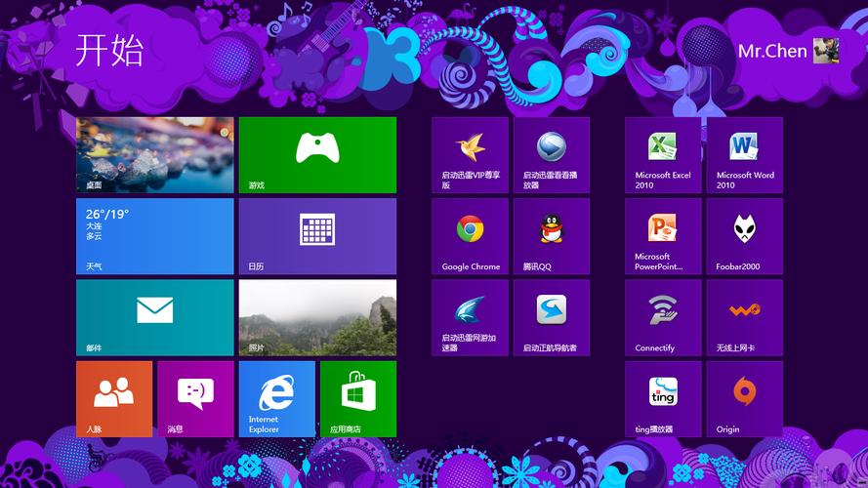Open Foobar2000 music player
The image size is (868, 488).
tap(745, 236)
